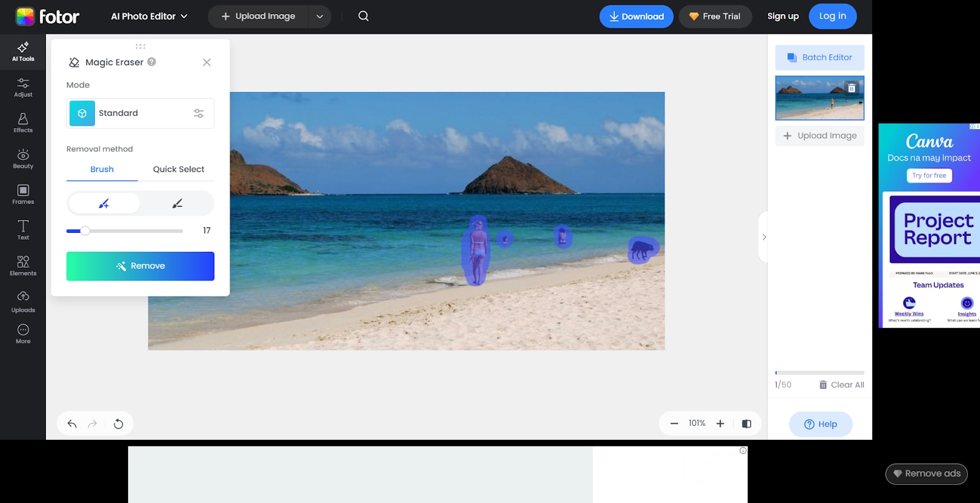Screen dimensions: 980x503
Task: Click the Download button
Action: (636, 17)
